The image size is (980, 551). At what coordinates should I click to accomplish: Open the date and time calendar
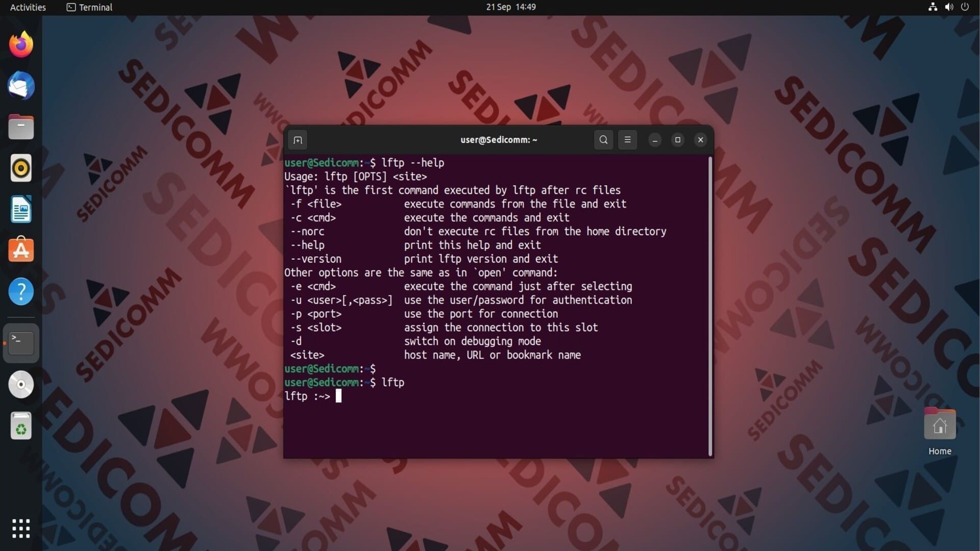pos(511,7)
